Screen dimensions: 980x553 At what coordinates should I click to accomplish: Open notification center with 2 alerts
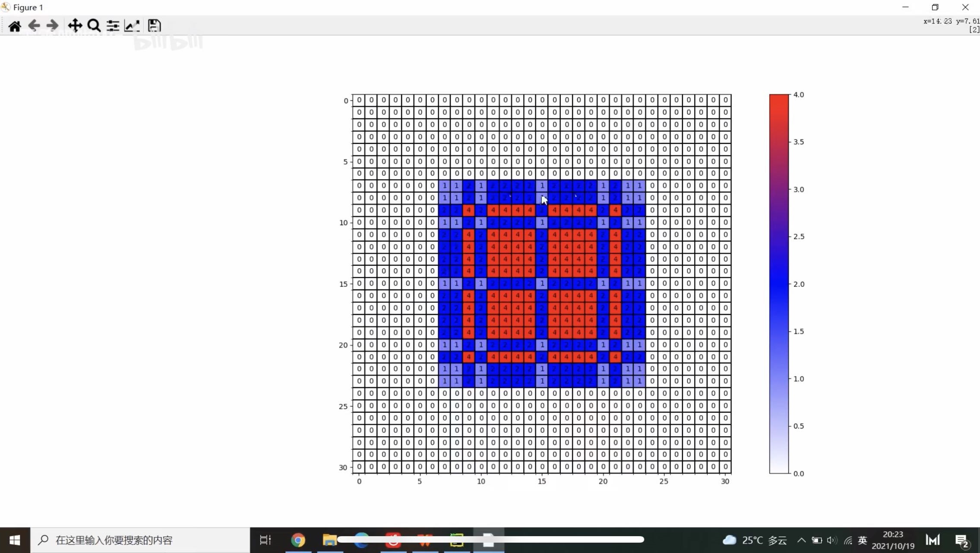click(x=962, y=540)
